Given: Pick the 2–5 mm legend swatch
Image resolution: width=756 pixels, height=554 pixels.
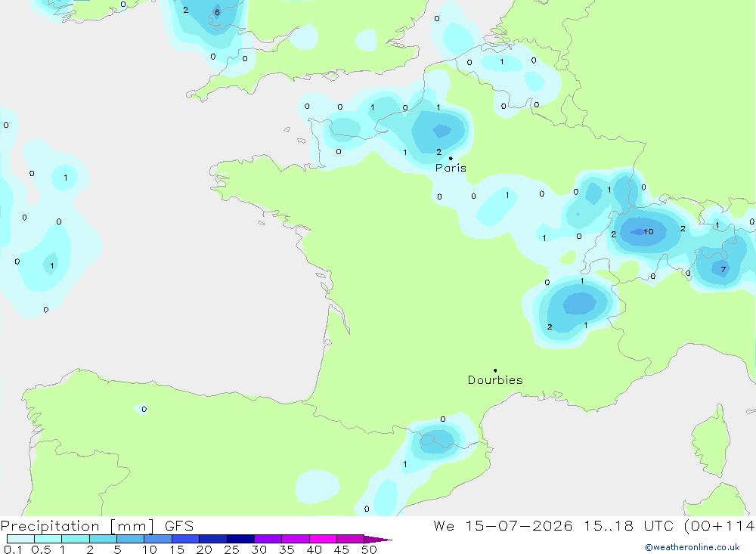Looking at the screenshot, I should click(x=103, y=539).
